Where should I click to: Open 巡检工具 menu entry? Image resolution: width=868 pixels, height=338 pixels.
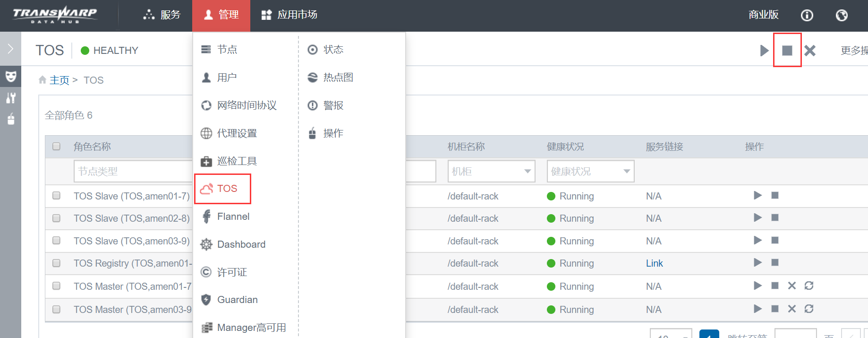click(x=229, y=161)
